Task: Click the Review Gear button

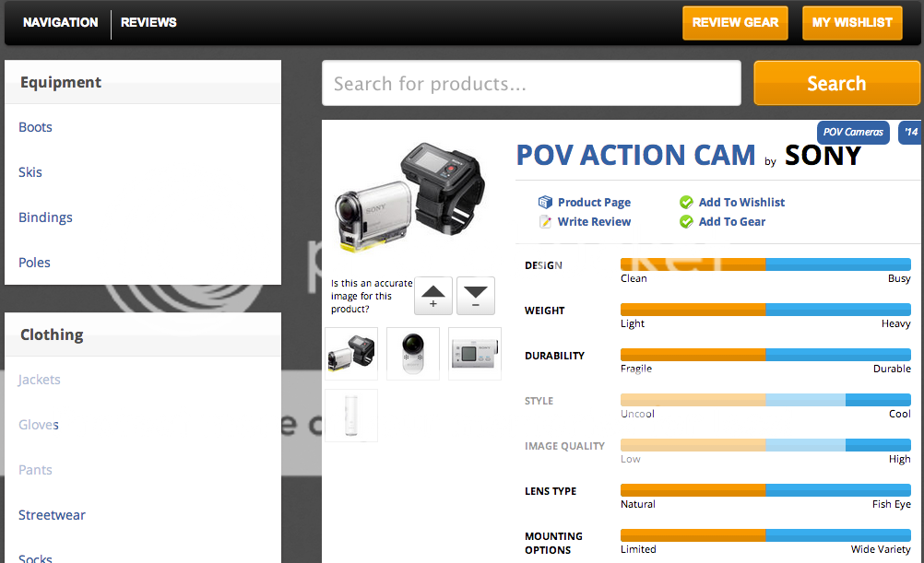Action: click(736, 23)
